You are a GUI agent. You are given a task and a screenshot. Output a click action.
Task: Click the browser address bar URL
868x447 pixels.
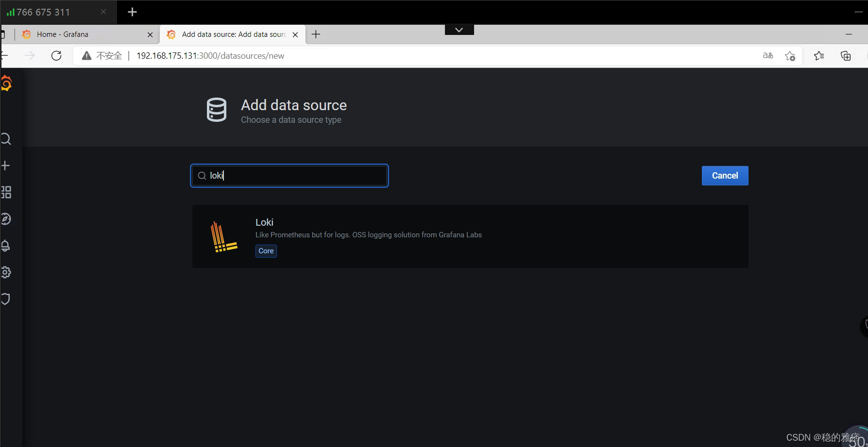click(x=210, y=56)
